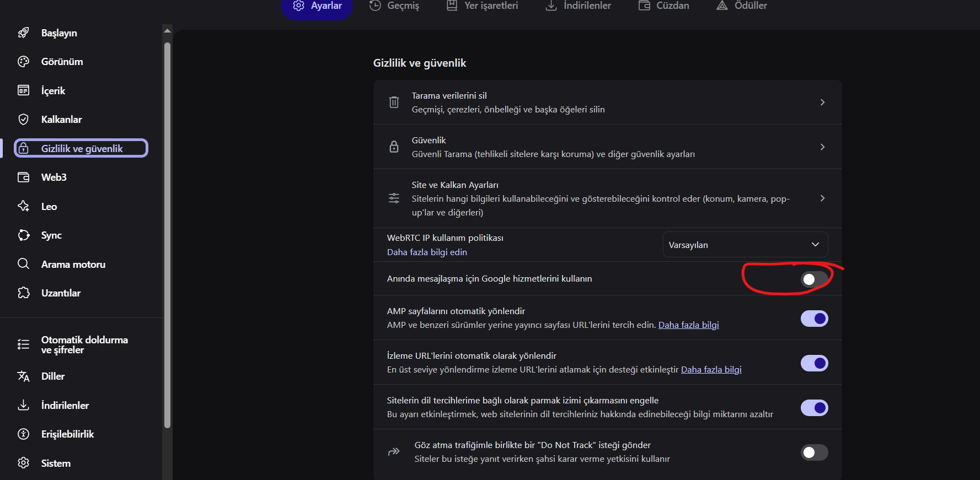Click the list icon for Otomatik doldurma
Image resolution: width=980 pixels, height=480 pixels.
(23, 344)
